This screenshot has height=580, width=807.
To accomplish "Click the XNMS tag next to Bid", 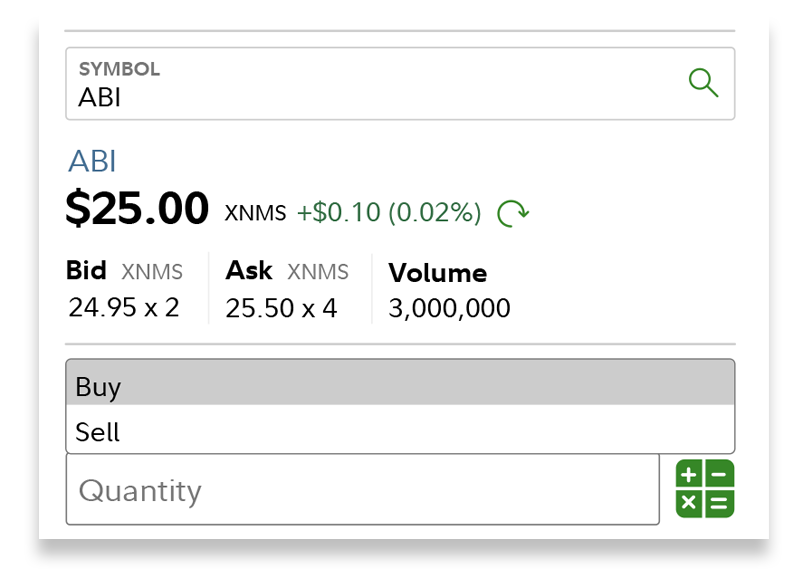I will click(152, 271).
